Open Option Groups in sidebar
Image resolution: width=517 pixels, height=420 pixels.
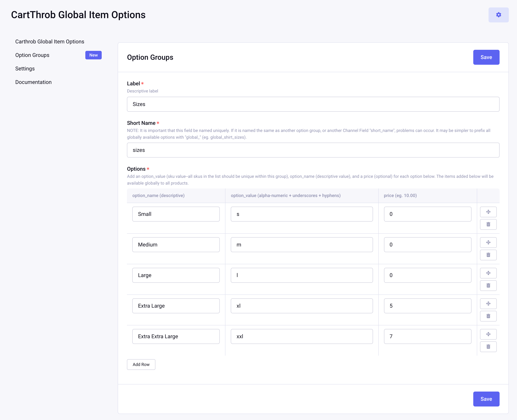pos(32,55)
